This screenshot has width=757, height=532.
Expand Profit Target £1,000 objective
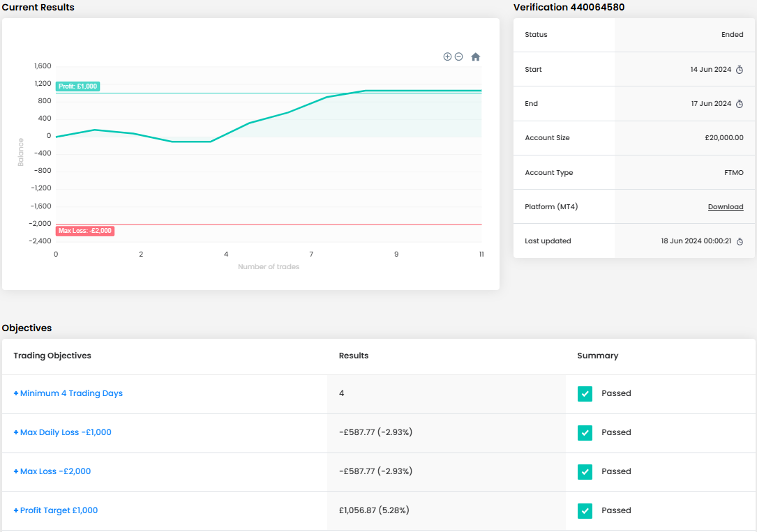(x=56, y=510)
